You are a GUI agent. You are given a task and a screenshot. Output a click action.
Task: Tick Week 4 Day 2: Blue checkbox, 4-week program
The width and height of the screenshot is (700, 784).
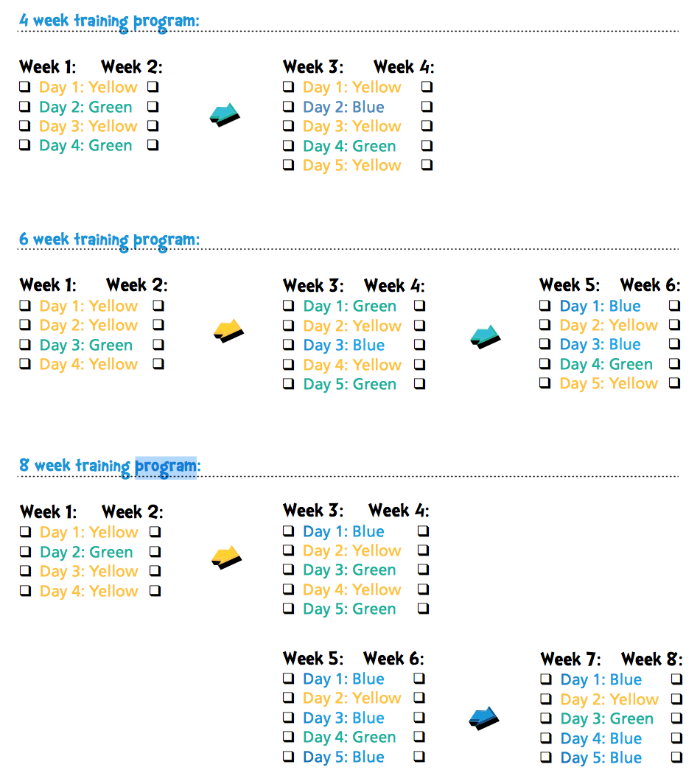[x=427, y=107]
